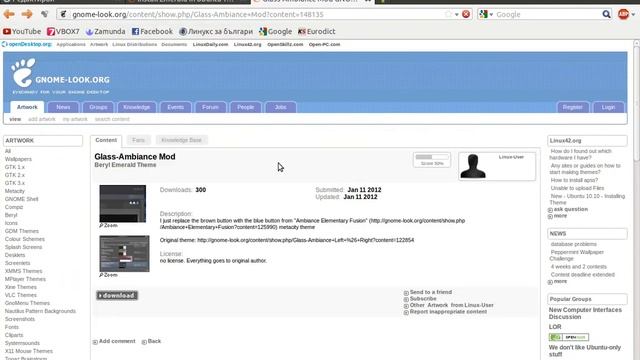
Task: Select the Content tab
Action: point(106,140)
